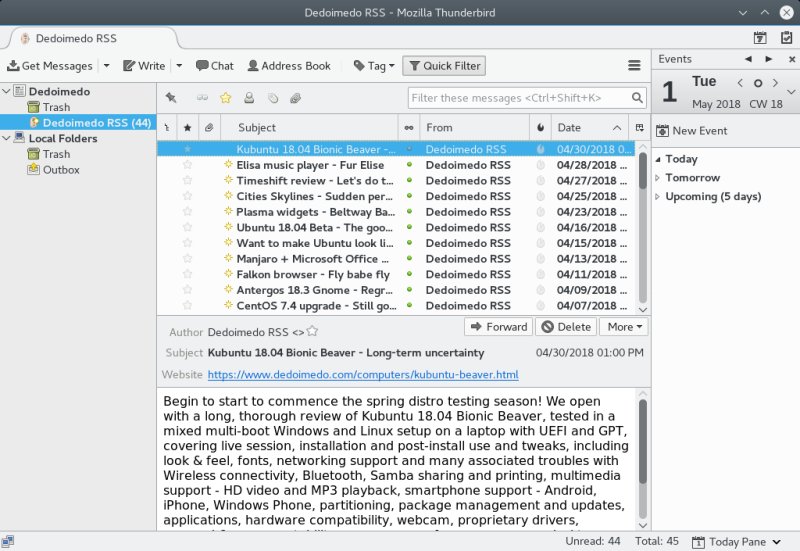Image resolution: width=800 pixels, height=551 pixels.
Task: Open the kubuntu-beaver.html website link
Action: pyautogui.click(x=363, y=375)
